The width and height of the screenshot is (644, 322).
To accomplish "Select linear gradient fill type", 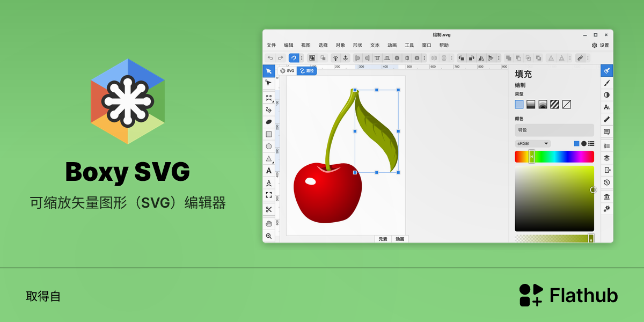I will (x=531, y=105).
